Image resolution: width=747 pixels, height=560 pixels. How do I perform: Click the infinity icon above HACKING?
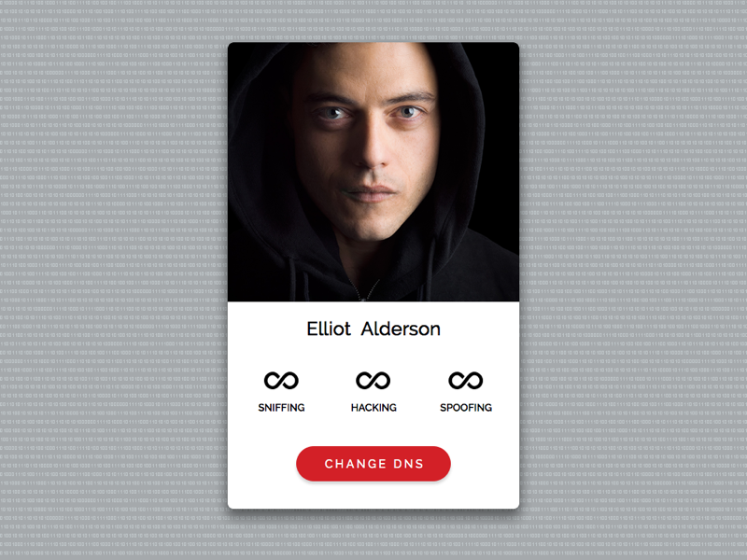(x=373, y=381)
